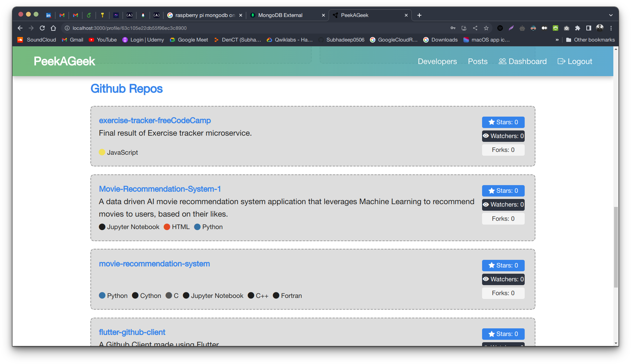Open the Downloads bookmark
Screen dimensions: 631x364
click(x=441, y=40)
